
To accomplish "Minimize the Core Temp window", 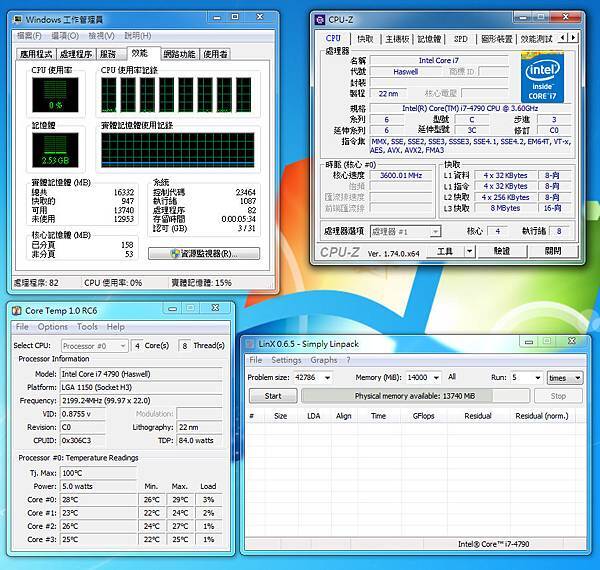I will tap(173, 308).
